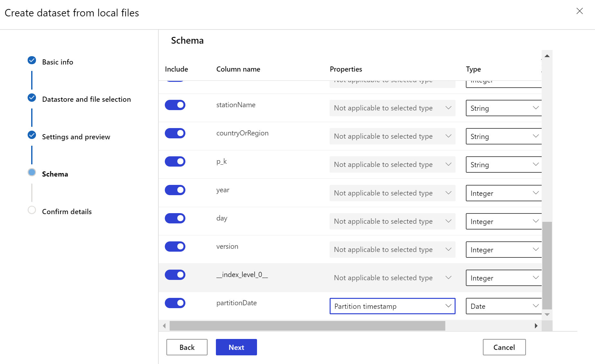Go to the Settings and preview step
This screenshot has height=364, width=595.
tap(76, 137)
